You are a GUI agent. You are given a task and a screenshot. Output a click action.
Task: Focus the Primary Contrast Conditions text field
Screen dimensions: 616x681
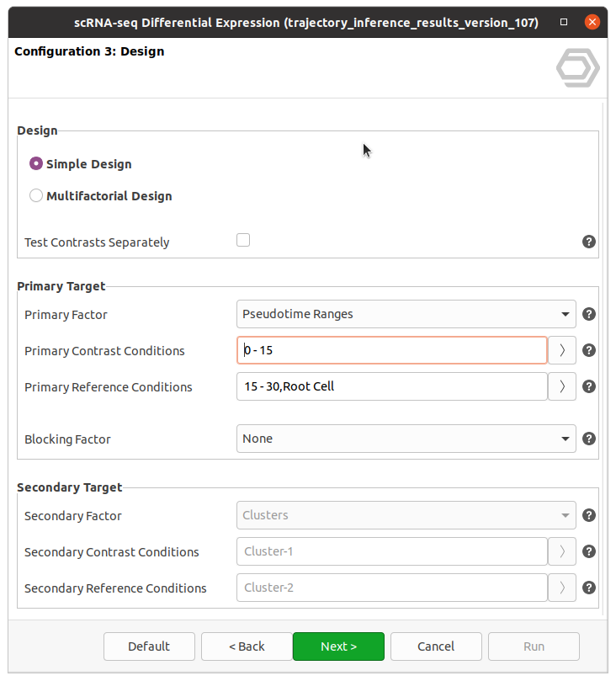point(391,350)
